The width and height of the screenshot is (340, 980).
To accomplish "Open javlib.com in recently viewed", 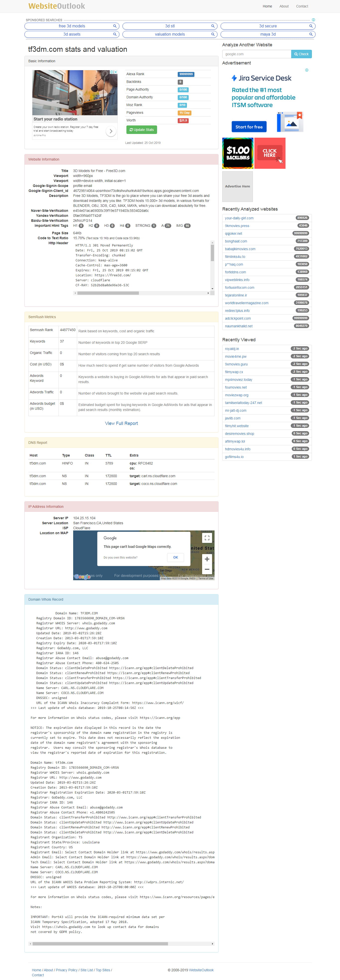I will [x=232, y=418].
